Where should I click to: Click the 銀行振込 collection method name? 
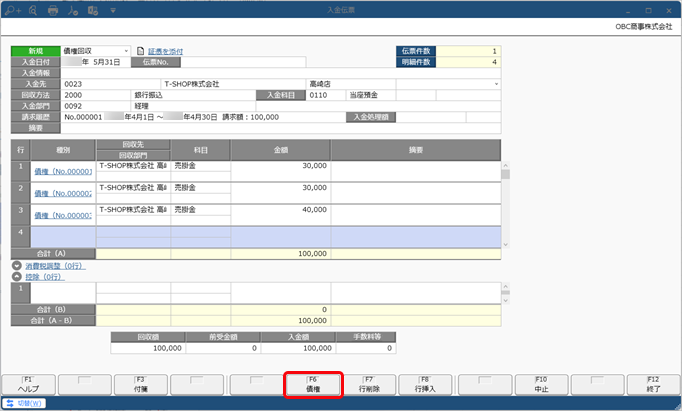pos(193,95)
